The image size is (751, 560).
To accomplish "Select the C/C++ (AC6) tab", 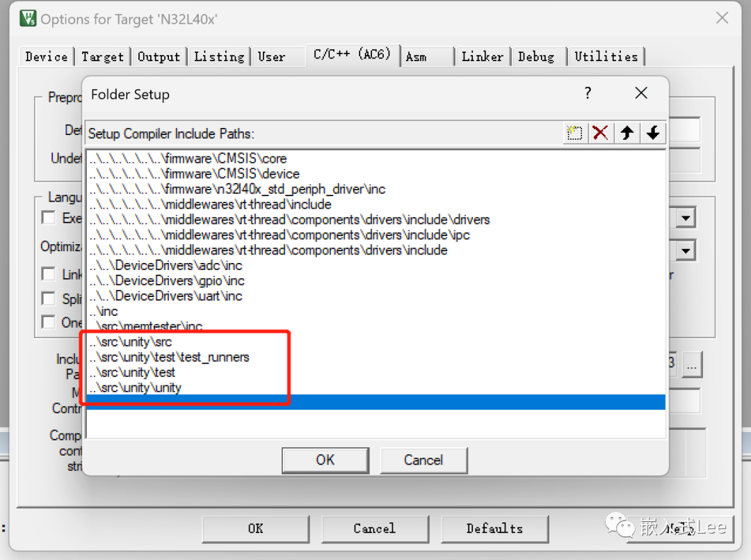I will pos(352,55).
